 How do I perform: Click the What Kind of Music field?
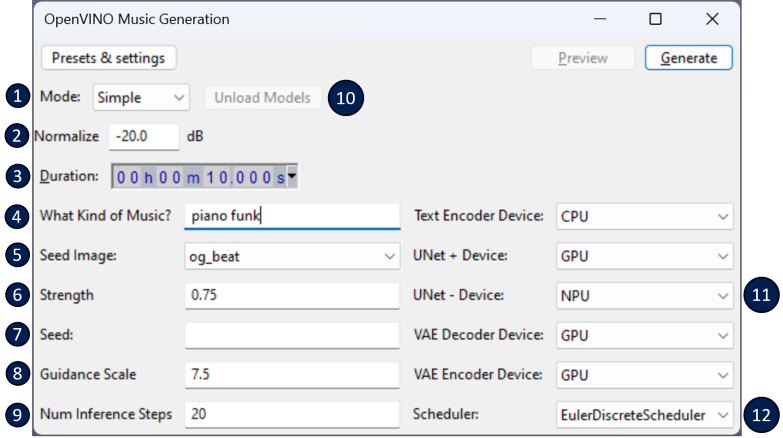[x=292, y=216]
